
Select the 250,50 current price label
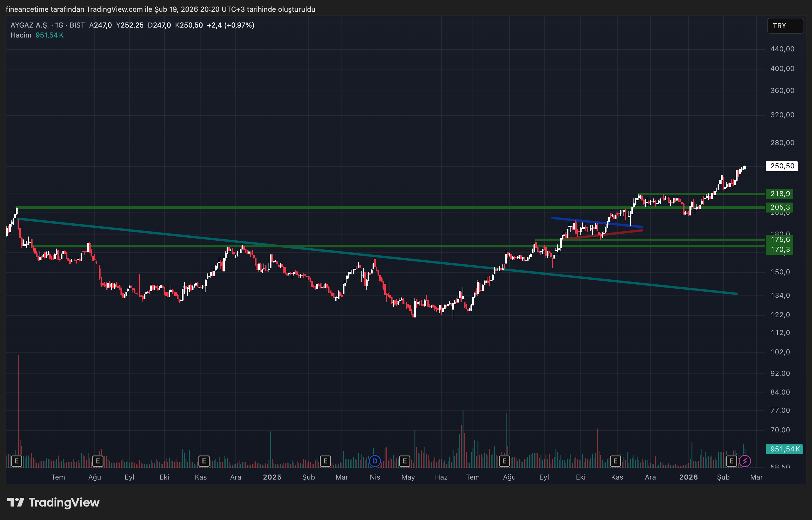(782, 166)
